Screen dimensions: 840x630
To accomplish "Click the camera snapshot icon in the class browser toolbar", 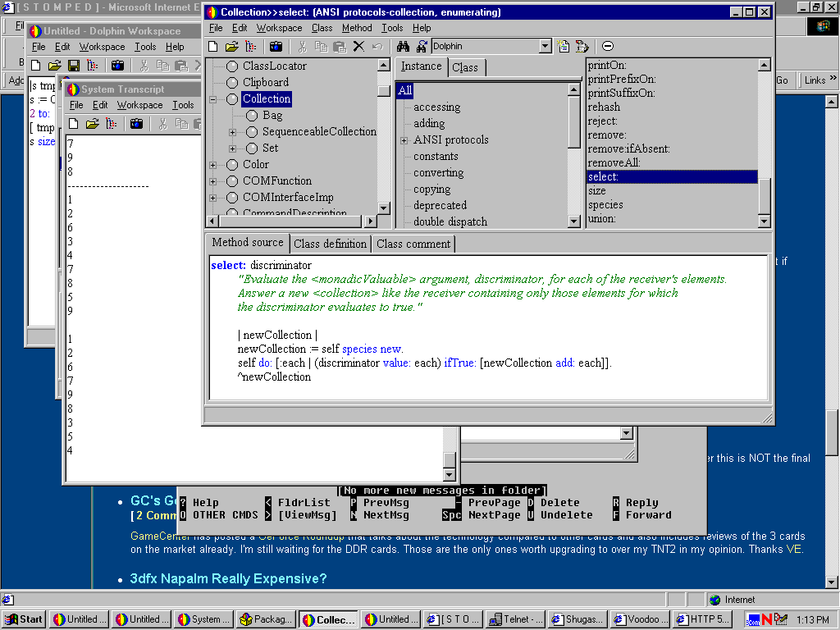I will pyautogui.click(x=276, y=47).
